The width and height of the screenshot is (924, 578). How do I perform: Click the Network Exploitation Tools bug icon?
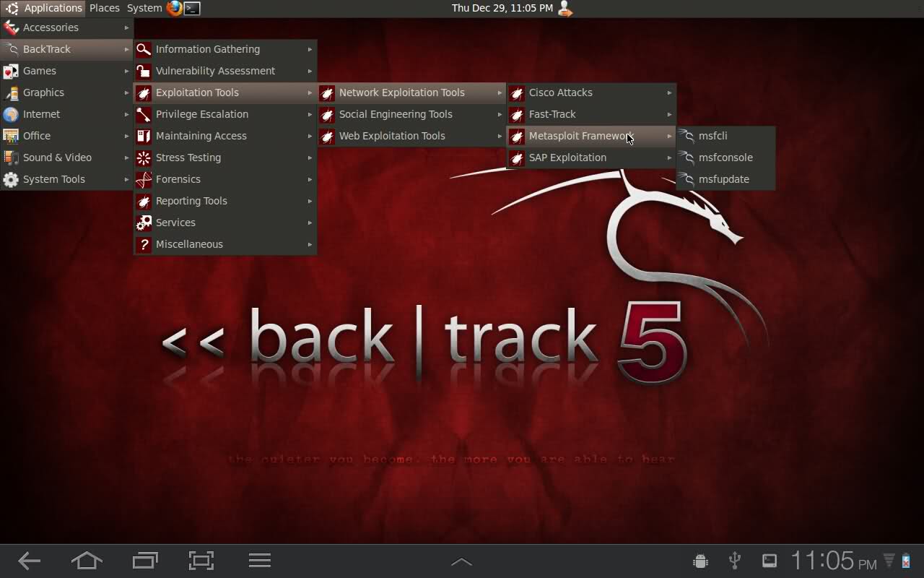click(327, 92)
